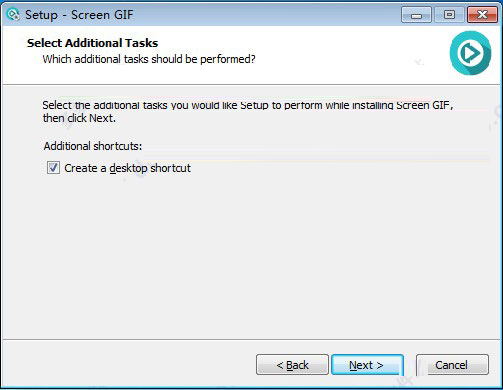Image resolution: width=503 pixels, height=390 pixels.
Task: Click the Screen GIF logo in header
Action: 470,53
